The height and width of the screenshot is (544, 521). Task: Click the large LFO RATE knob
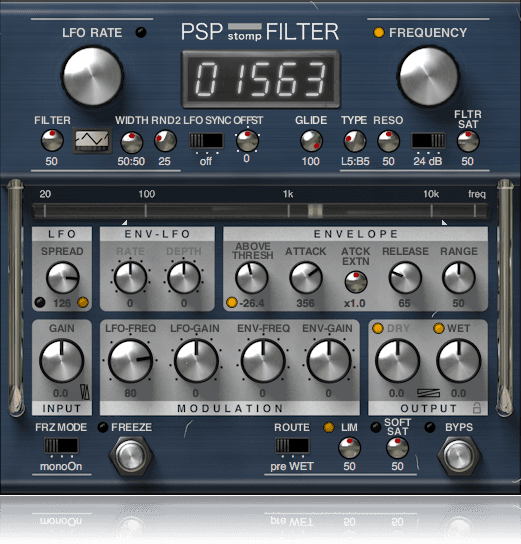[x=92, y=76]
